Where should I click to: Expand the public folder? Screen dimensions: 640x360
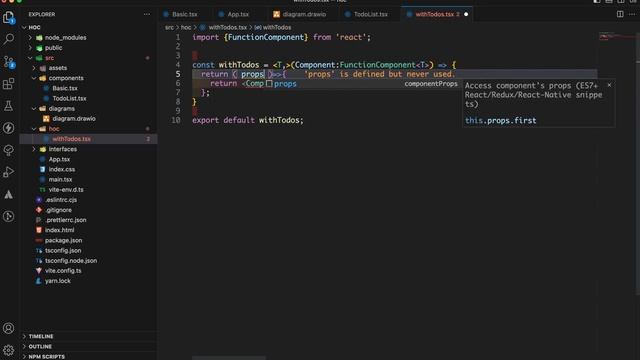[x=30, y=48]
